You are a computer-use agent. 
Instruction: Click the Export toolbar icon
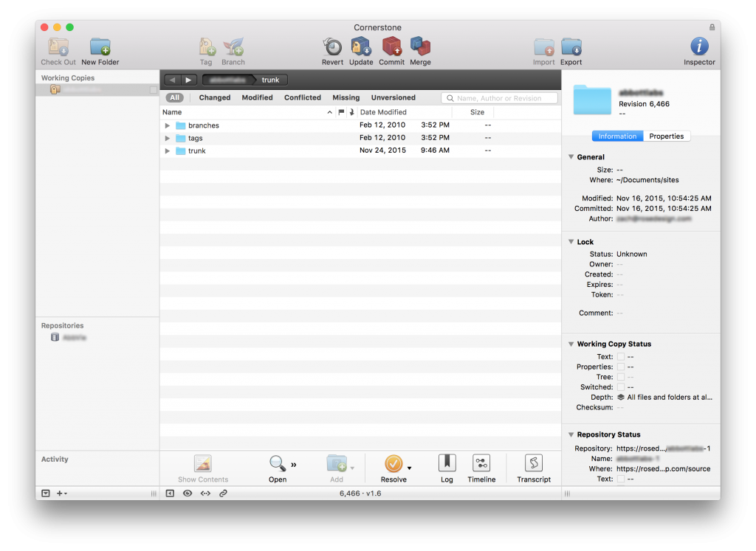click(x=571, y=46)
